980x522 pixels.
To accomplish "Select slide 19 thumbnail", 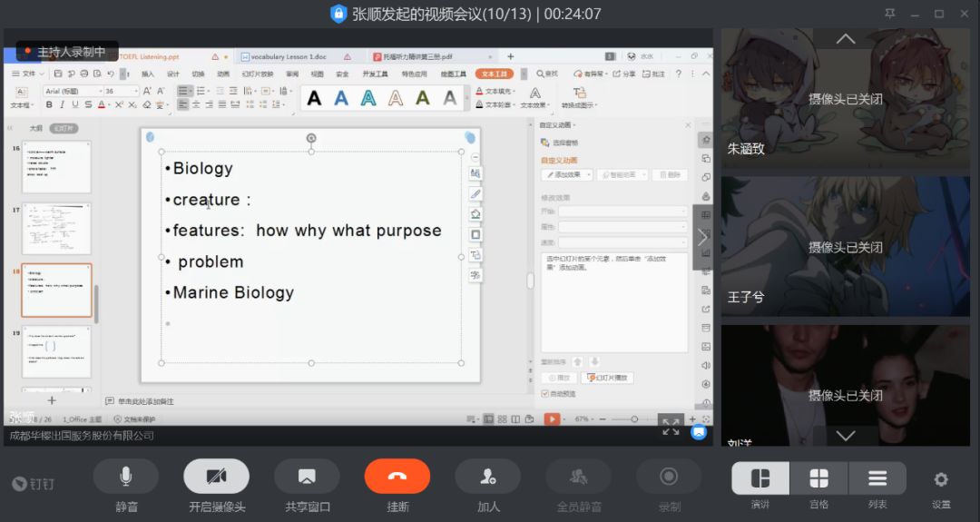I will pyautogui.click(x=56, y=352).
